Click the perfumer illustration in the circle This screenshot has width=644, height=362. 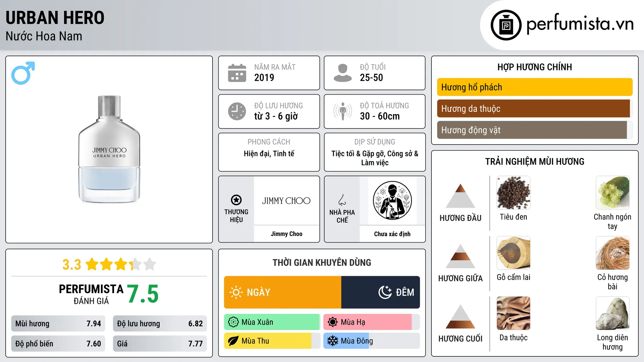click(x=392, y=200)
